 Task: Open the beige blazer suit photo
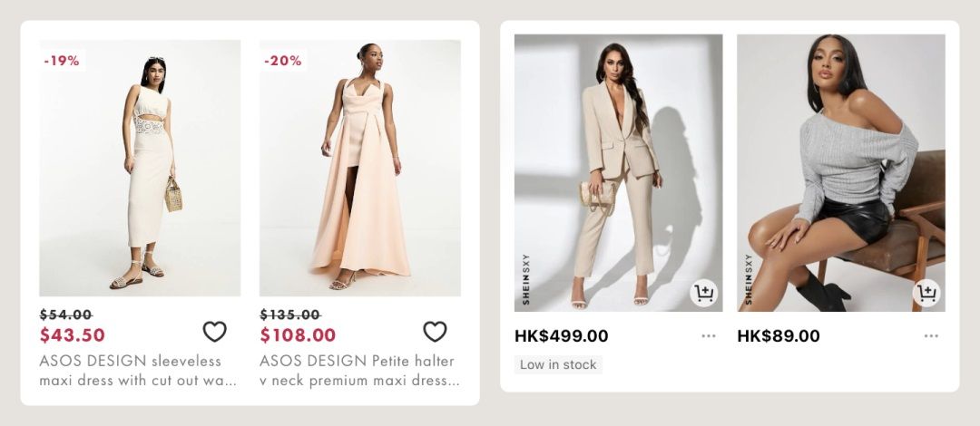[618, 173]
